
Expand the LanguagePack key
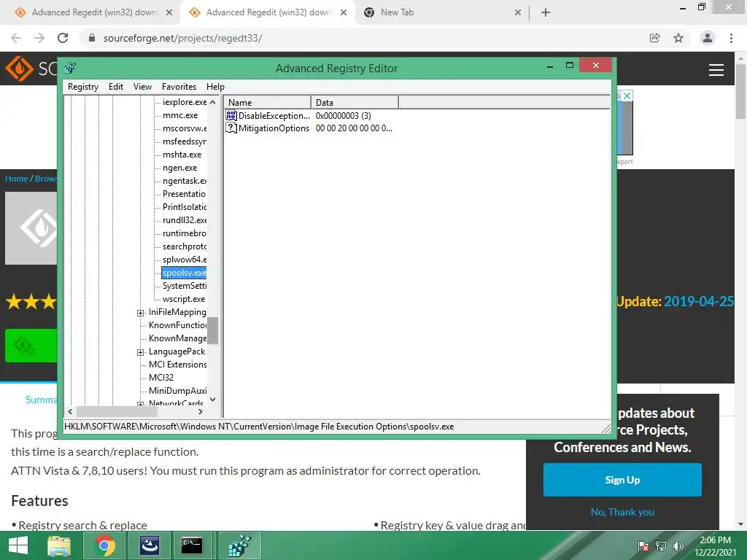[x=141, y=352]
